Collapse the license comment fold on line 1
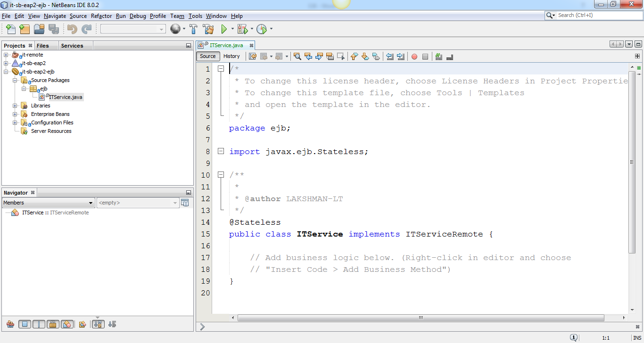 click(x=220, y=69)
